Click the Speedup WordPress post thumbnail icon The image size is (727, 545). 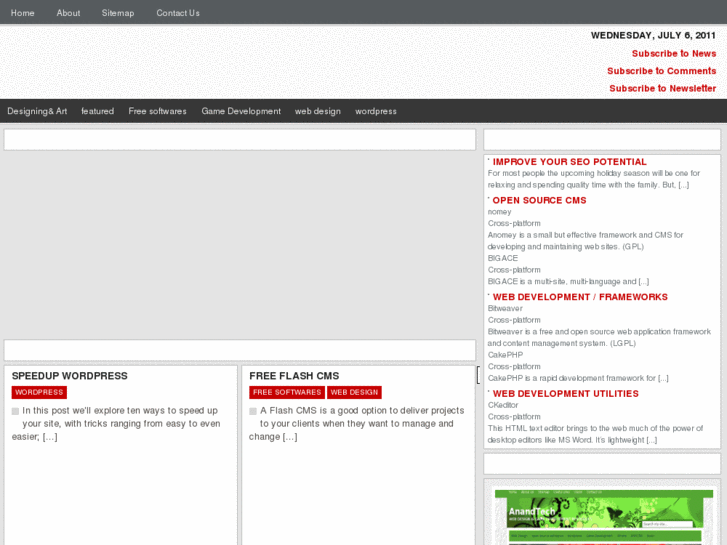click(x=15, y=411)
